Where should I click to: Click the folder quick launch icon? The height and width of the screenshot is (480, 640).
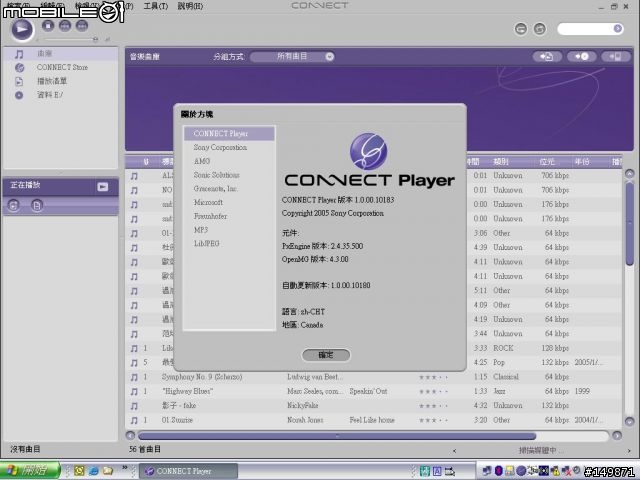[107, 471]
